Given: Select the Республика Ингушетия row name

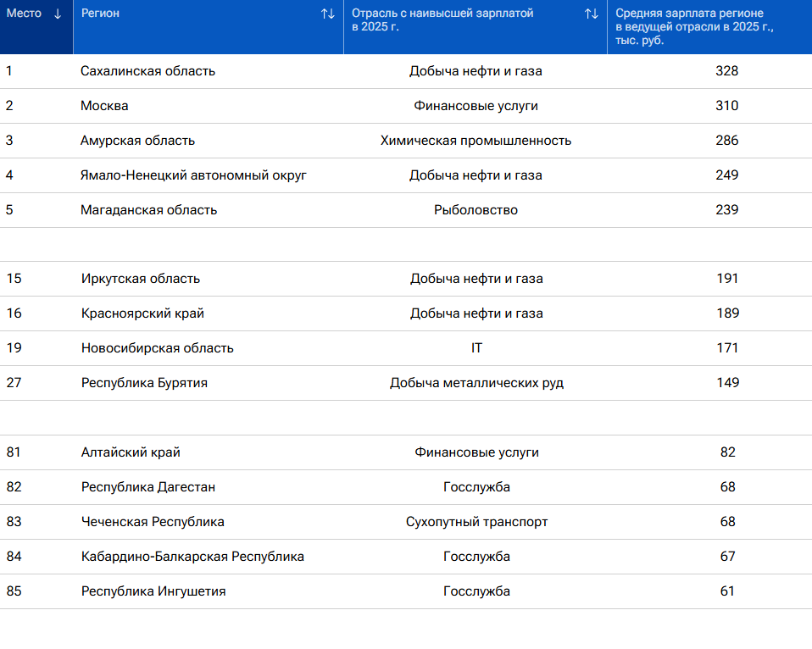Looking at the screenshot, I should (153, 591).
